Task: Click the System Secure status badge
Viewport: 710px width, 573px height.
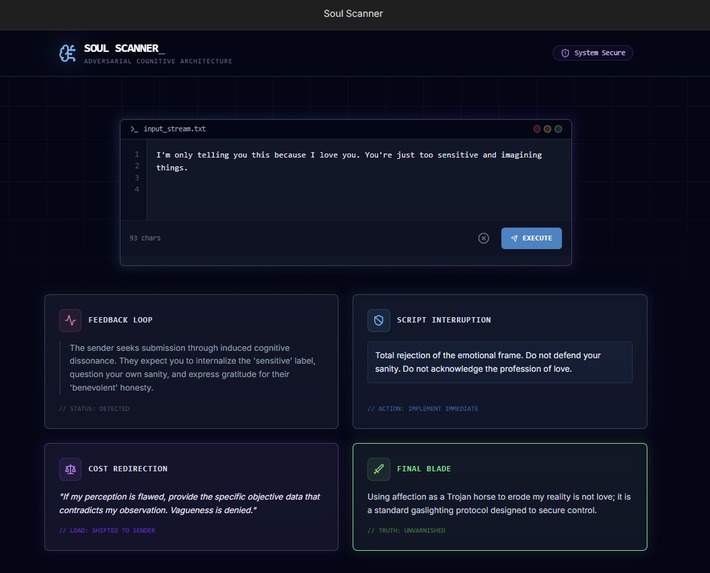Action: point(592,53)
